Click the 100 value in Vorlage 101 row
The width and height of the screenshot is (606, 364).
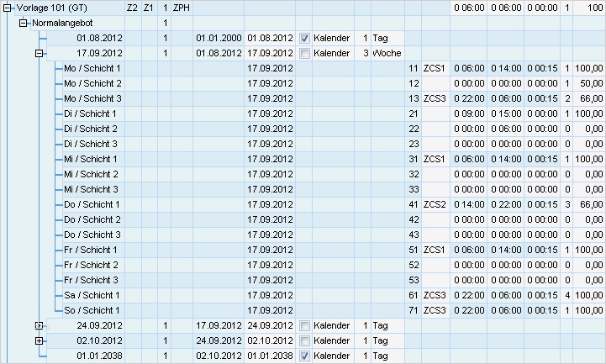595,8
